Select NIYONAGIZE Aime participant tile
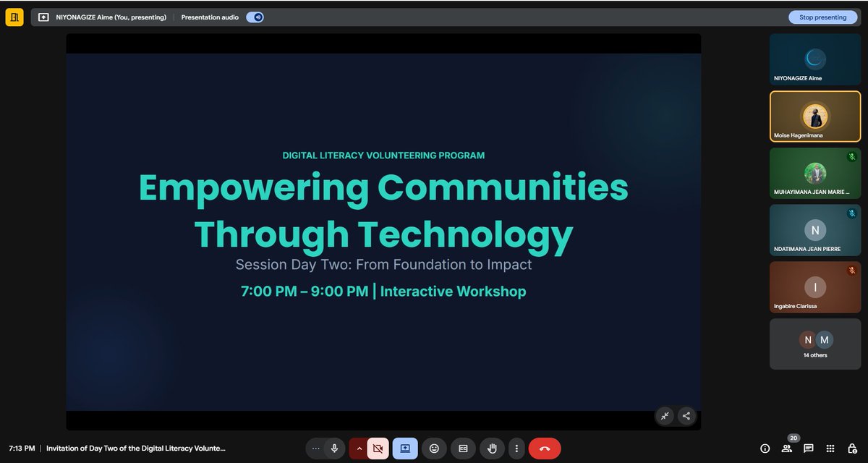 [815, 59]
